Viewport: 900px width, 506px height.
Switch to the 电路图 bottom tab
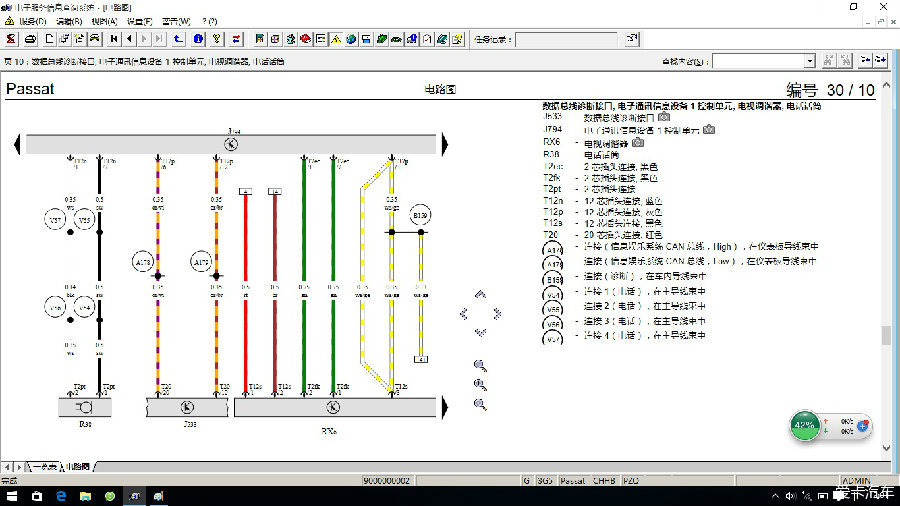[77, 467]
